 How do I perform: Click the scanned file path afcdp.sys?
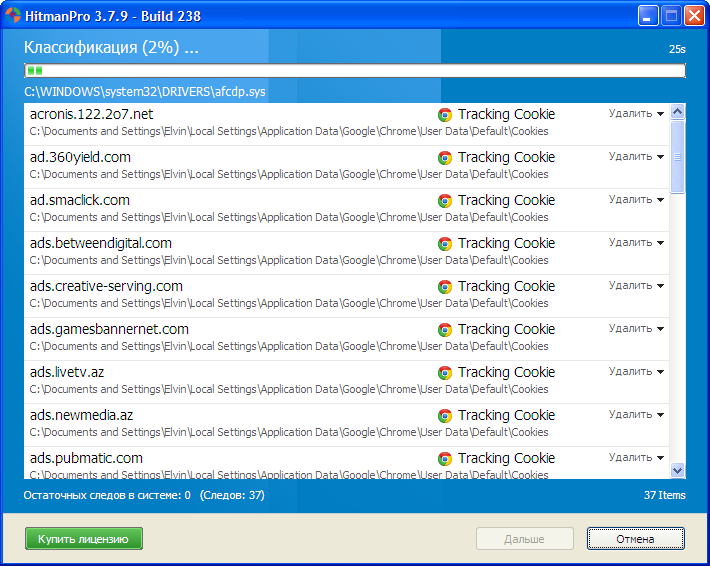[145, 92]
